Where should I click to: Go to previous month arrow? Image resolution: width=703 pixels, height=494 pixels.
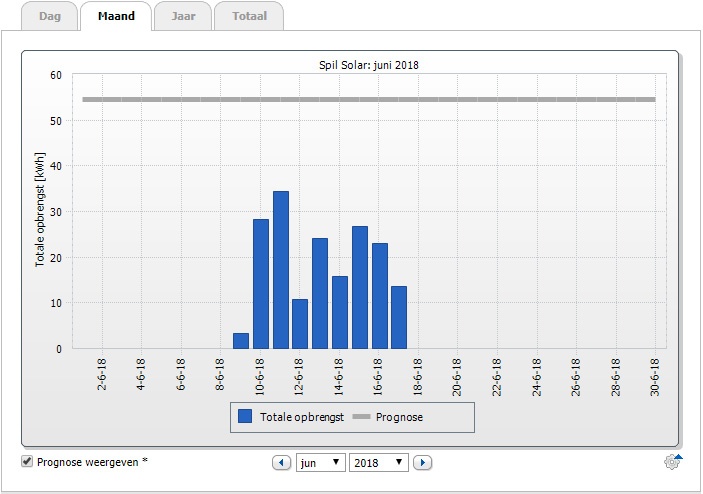pyautogui.click(x=282, y=462)
